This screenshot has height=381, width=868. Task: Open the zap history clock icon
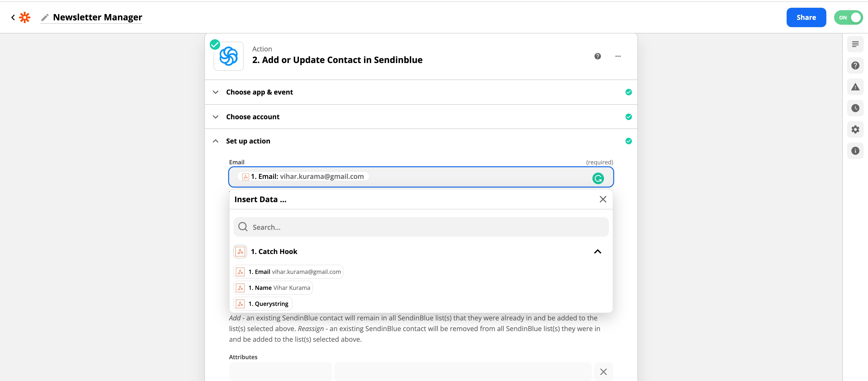[x=855, y=108]
